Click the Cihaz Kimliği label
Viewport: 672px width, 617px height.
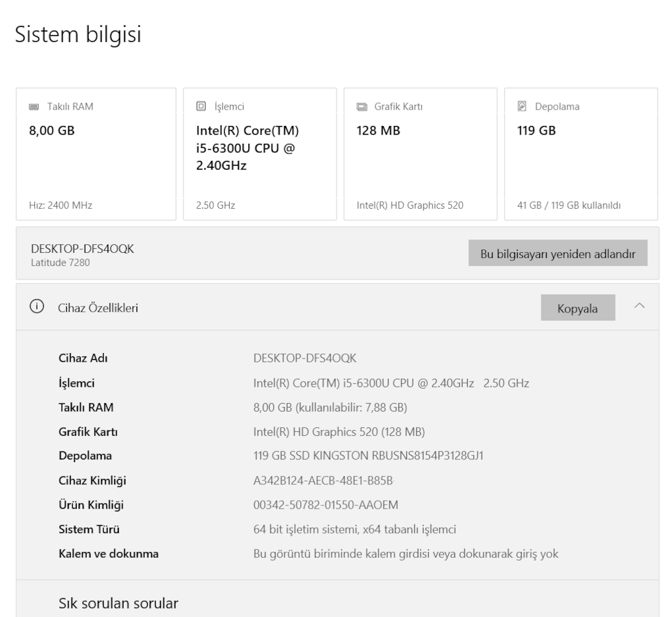click(x=92, y=480)
